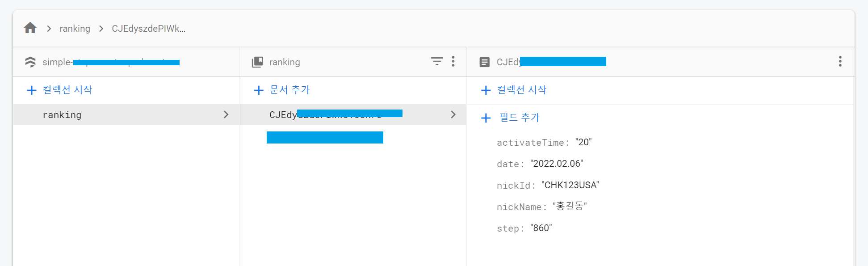Click the collection icon next to ranking header

(257, 62)
